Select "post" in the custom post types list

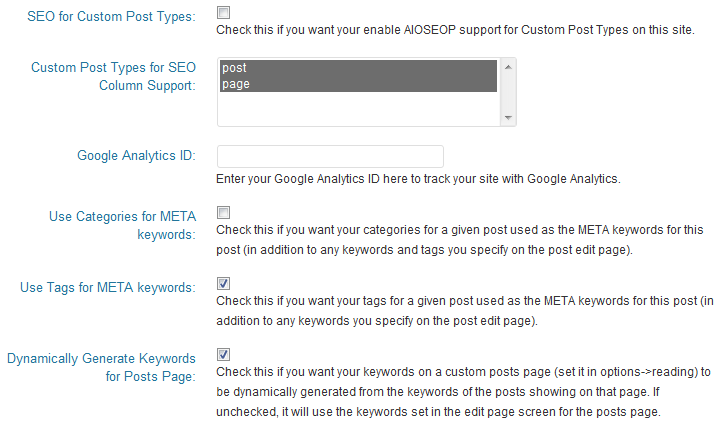[357, 68]
